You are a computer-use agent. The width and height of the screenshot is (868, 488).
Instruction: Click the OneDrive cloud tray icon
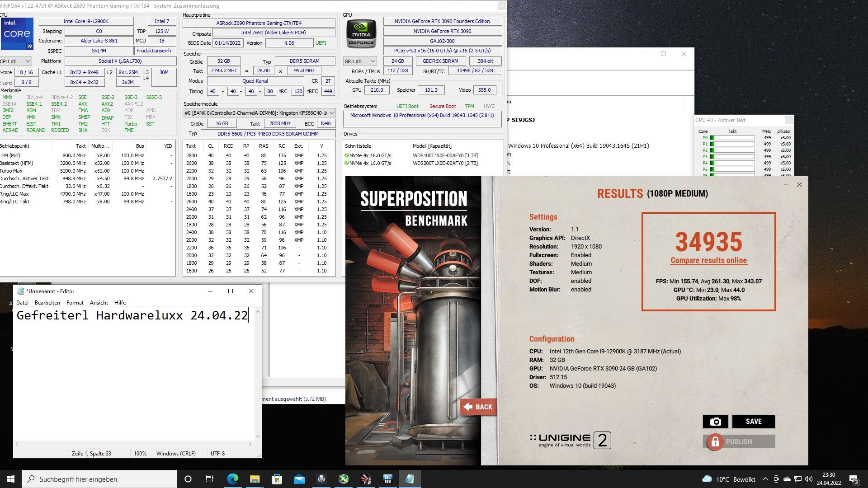(x=787, y=479)
